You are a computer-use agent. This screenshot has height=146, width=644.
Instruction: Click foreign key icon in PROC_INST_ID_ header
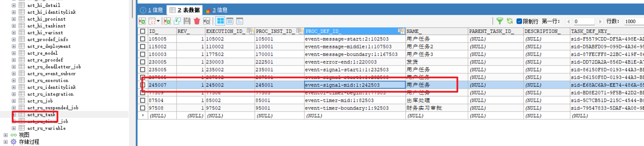[x=300, y=31]
